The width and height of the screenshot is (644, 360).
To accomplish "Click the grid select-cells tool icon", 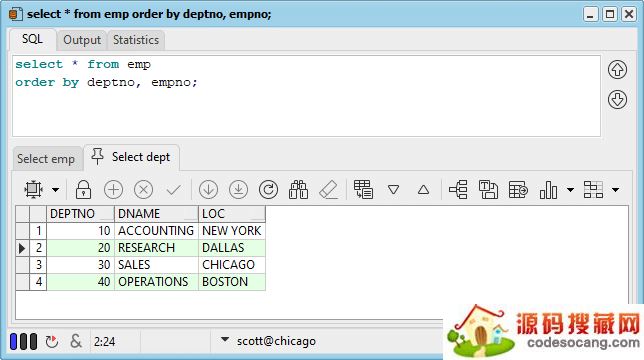I will click(33, 190).
